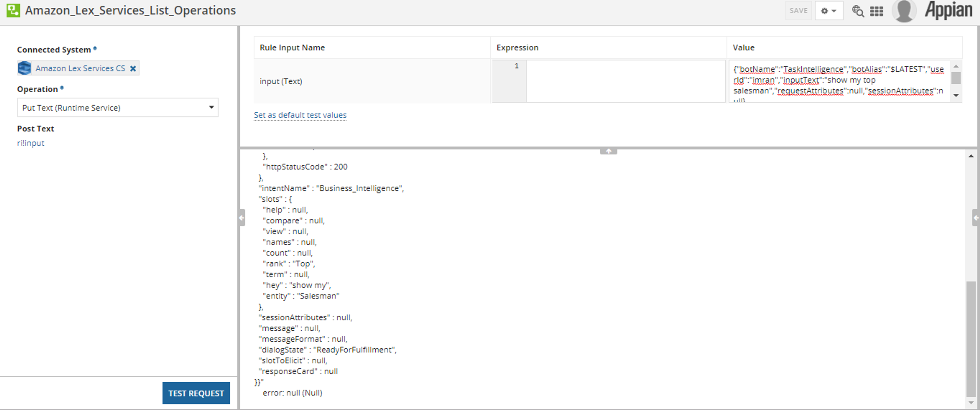Click the "compare" : null line
The width and height of the screenshot is (980, 414).
pos(293,221)
